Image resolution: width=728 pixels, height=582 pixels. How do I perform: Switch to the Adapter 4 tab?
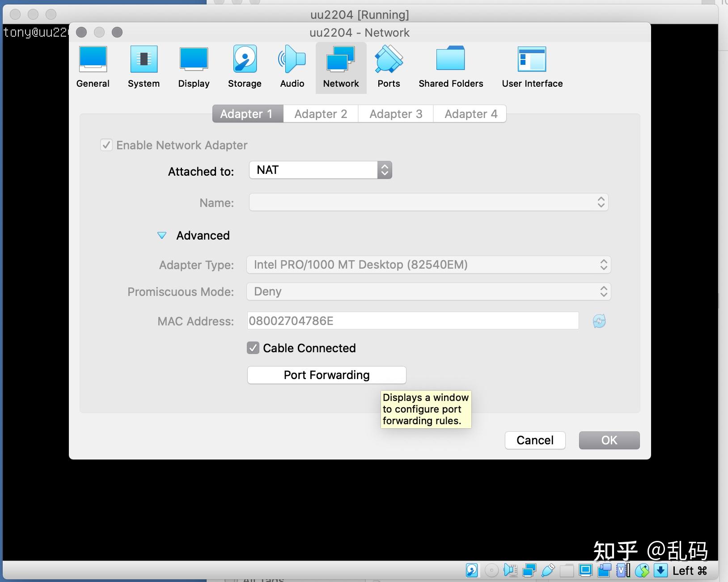[470, 114]
